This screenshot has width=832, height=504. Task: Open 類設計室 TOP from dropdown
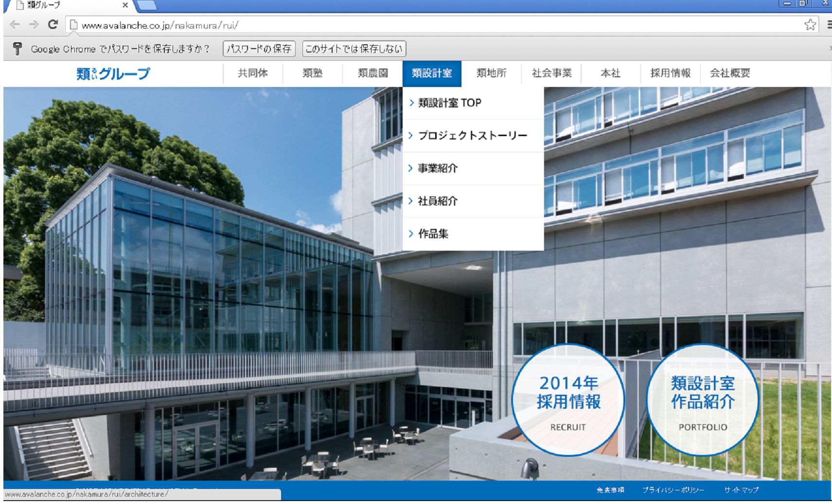[x=449, y=103]
